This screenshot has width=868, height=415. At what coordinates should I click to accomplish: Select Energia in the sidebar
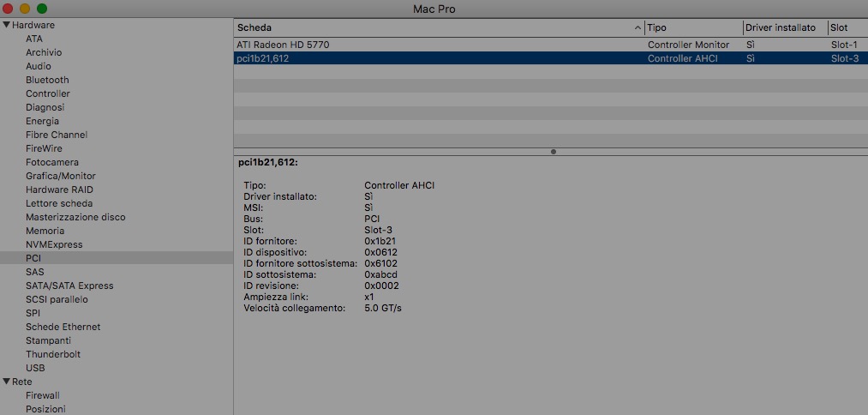point(42,121)
